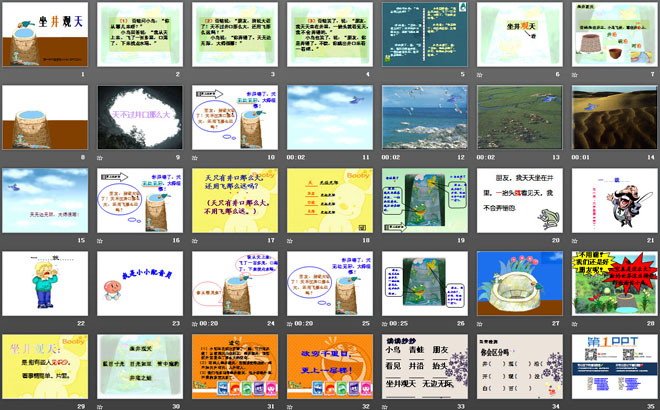Click the animation star beneath slide 31
Image resolution: width=660 pixels, height=410 pixels.
click(195, 406)
